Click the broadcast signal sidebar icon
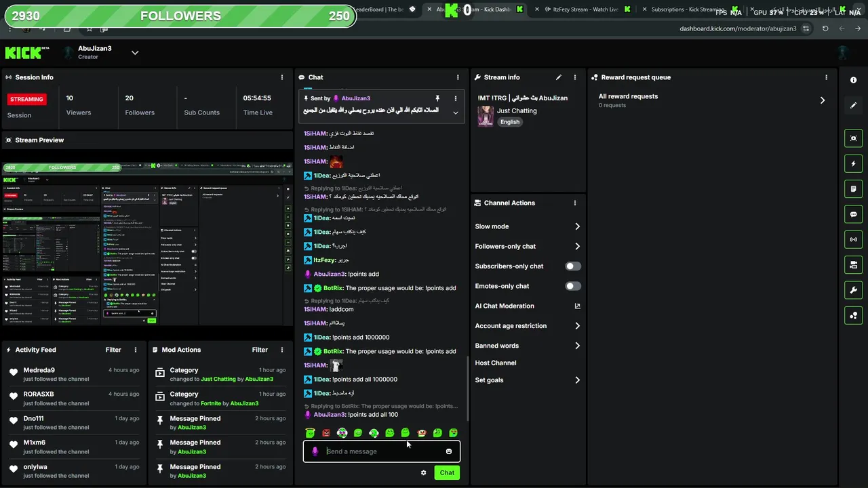Image resolution: width=868 pixels, height=488 pixels. 853,239
